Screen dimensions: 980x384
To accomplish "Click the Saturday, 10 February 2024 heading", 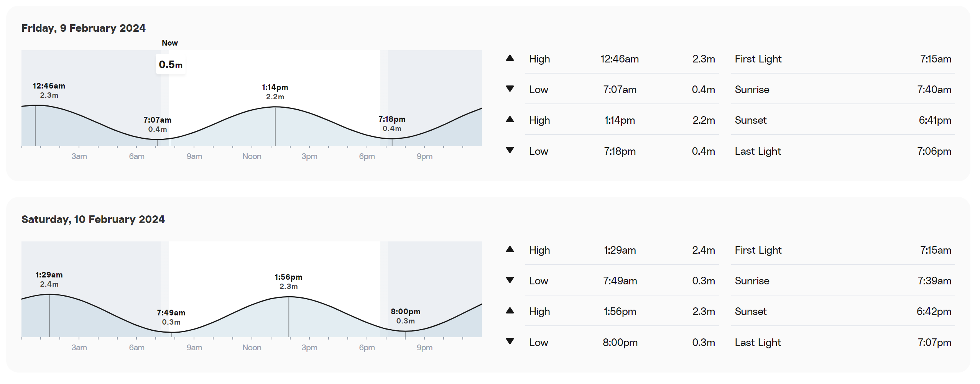I will 93,220.
